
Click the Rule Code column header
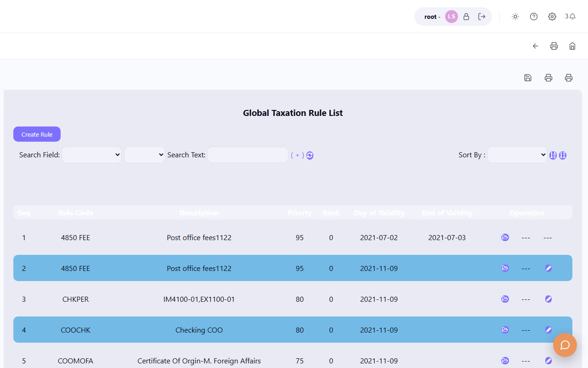(x=75, y=213)
